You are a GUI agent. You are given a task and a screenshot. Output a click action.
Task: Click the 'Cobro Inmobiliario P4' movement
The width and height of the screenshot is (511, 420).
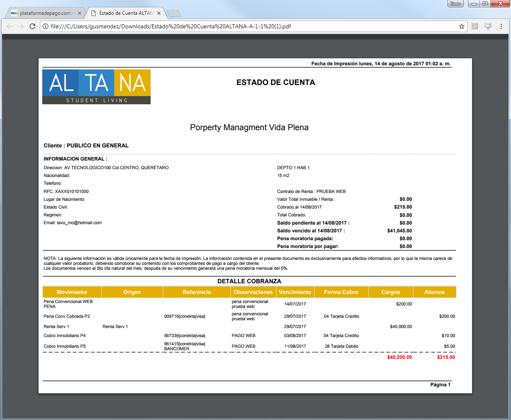pos(65,335)
